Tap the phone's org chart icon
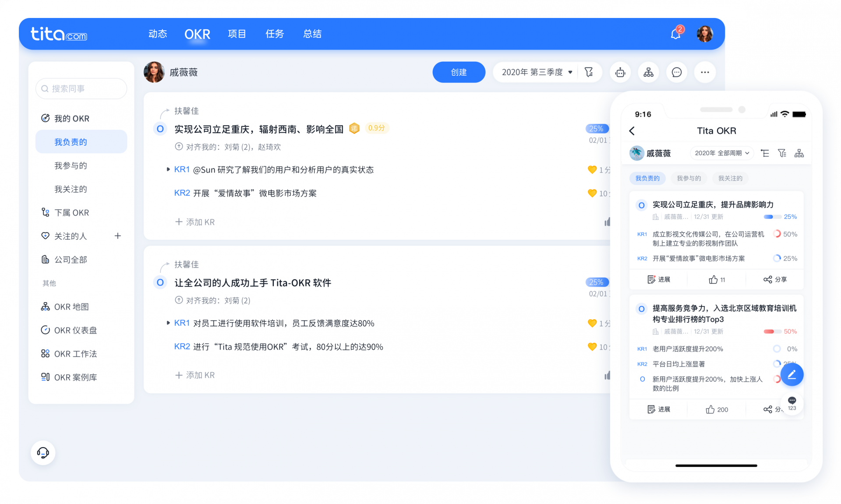841x504 pixels. (799, 153)
